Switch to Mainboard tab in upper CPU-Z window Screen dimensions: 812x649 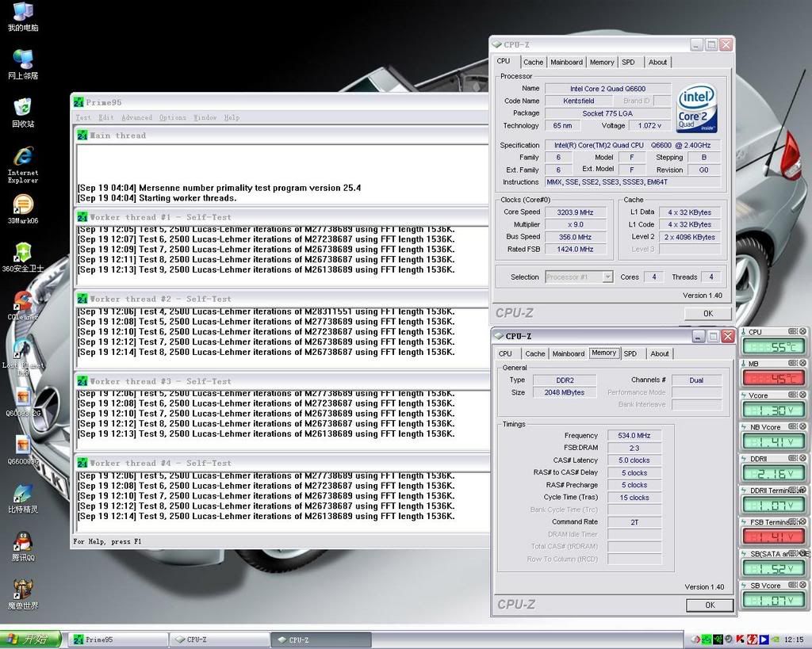coord(566,62)
